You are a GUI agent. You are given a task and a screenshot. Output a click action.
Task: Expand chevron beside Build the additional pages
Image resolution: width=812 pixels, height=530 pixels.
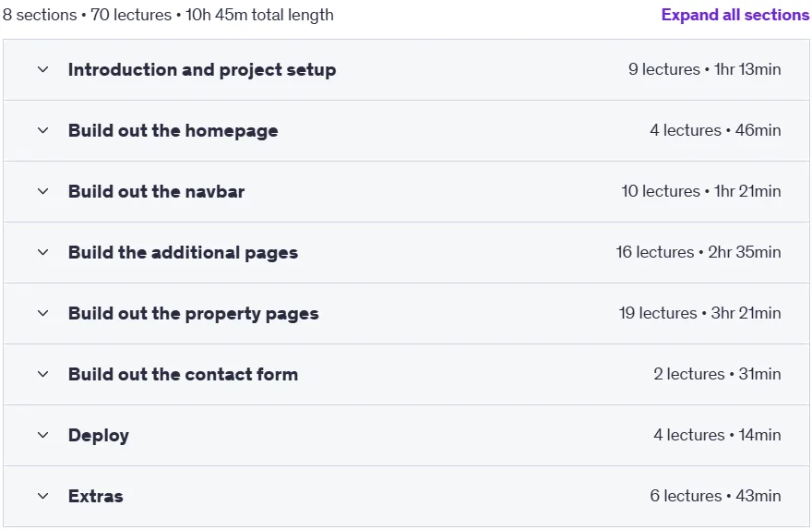pyautogui.click(x=43, y=252)
